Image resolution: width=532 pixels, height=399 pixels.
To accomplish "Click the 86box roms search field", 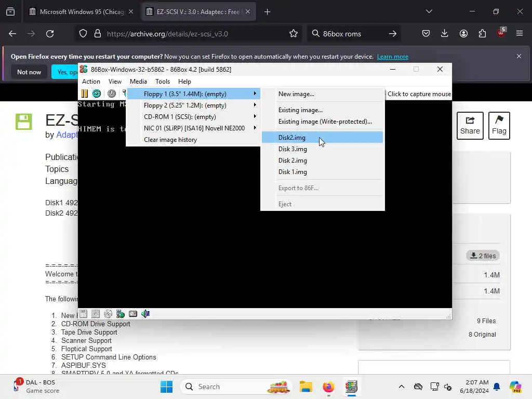I will [353, 34].
